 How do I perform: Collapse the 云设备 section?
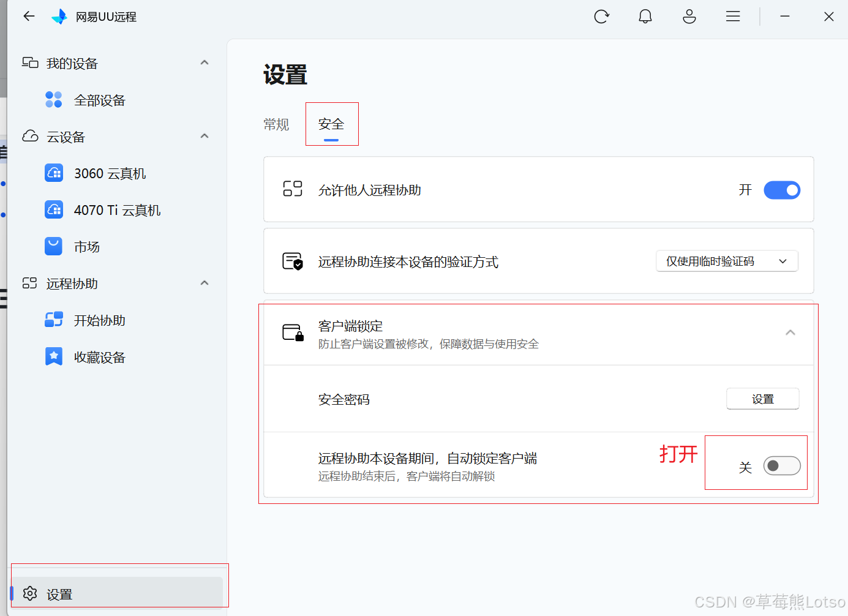tap(204, 136)
